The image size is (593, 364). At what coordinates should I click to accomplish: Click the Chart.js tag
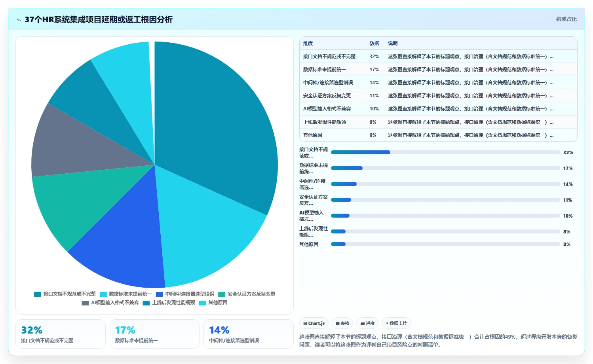(314, 323)
